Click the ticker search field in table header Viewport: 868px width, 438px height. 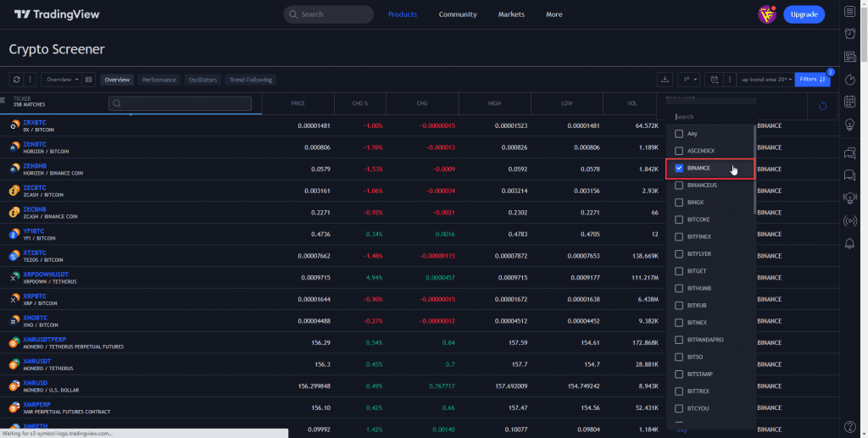[x=180, y=103]
